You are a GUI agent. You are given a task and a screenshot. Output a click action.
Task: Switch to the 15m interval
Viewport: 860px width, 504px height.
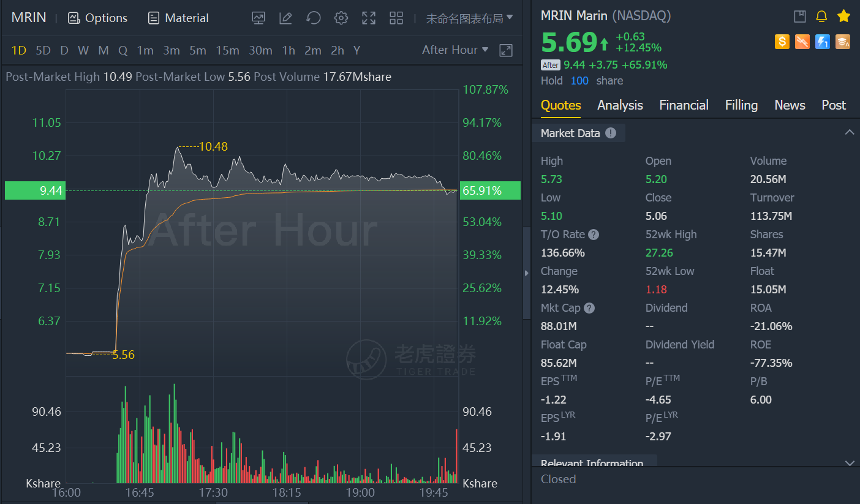pyautogui.click(x=227, y=50)
